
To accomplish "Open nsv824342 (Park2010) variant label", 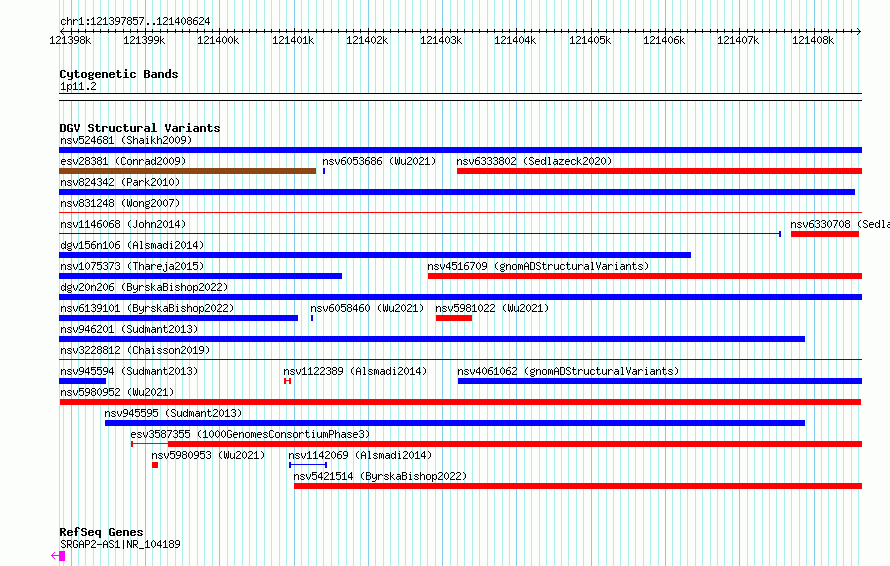I will click(120, 182).
